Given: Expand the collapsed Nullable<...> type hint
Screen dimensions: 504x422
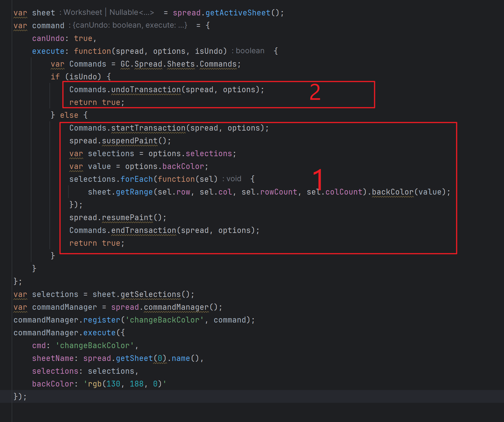Looking at the screenshot, I should (x=132, y=13).
